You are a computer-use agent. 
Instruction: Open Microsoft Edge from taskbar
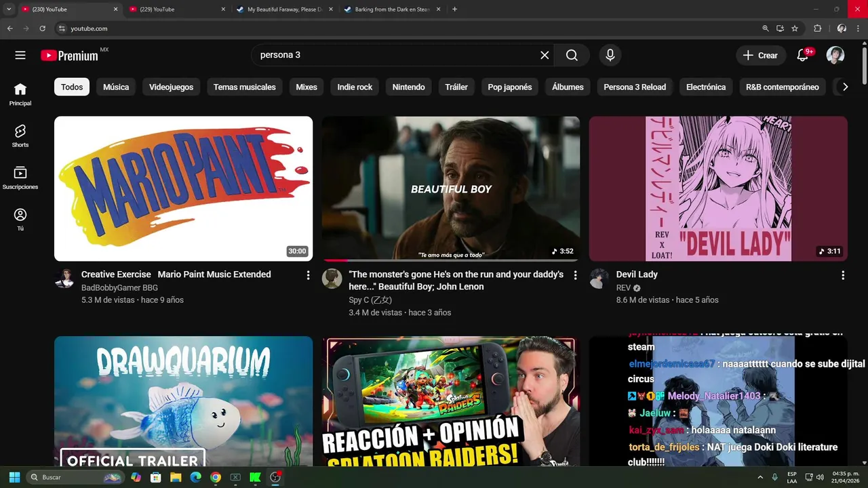coord(195,477)
